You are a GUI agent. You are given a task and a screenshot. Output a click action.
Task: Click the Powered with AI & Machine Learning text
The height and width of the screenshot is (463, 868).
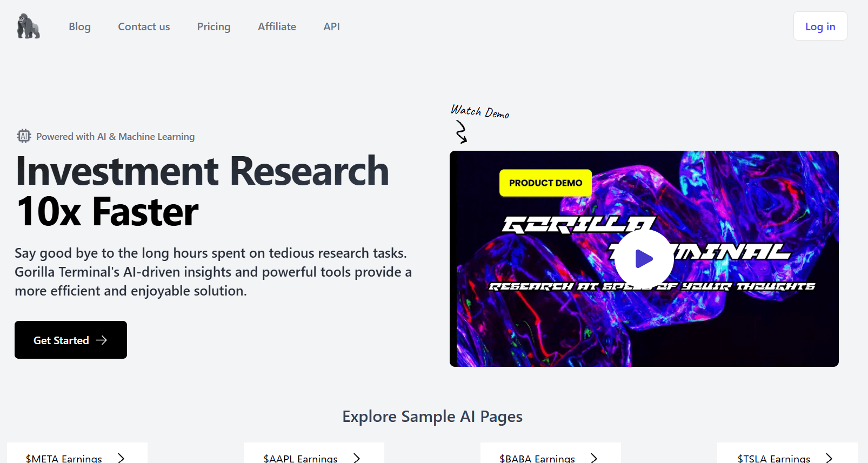pyautogui.click(x=115, y=137)
